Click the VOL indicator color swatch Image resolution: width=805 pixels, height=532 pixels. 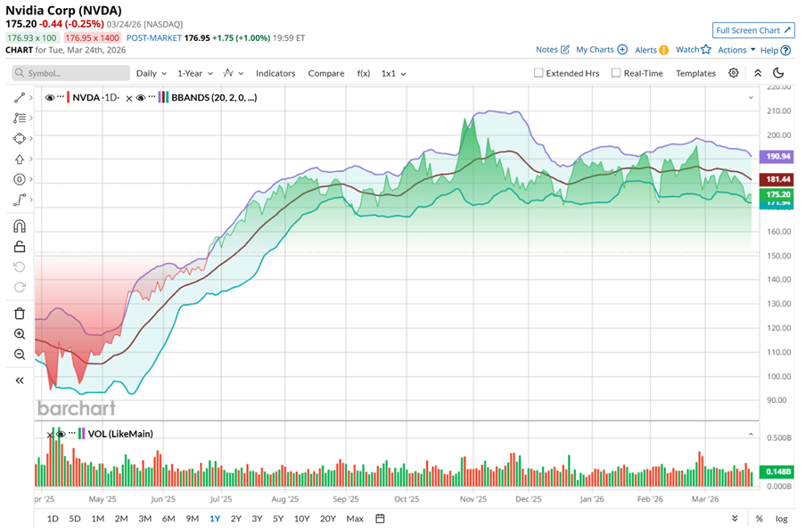[x=81, y=434]
